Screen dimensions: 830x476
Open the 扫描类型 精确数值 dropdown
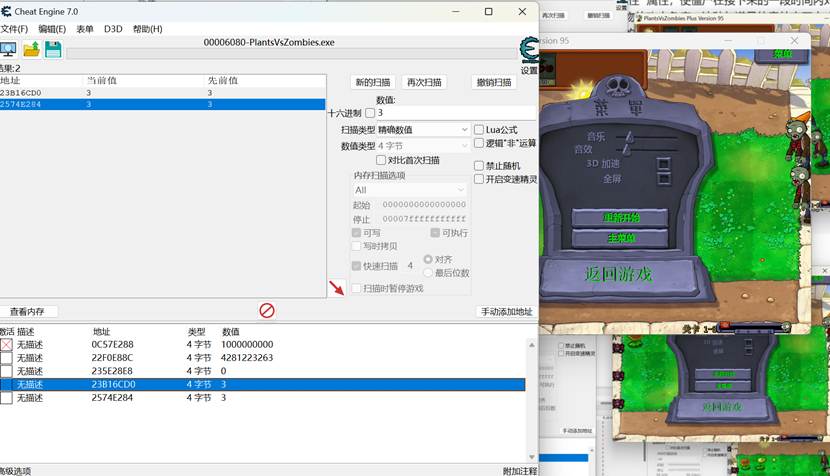(x=423, y=129)
